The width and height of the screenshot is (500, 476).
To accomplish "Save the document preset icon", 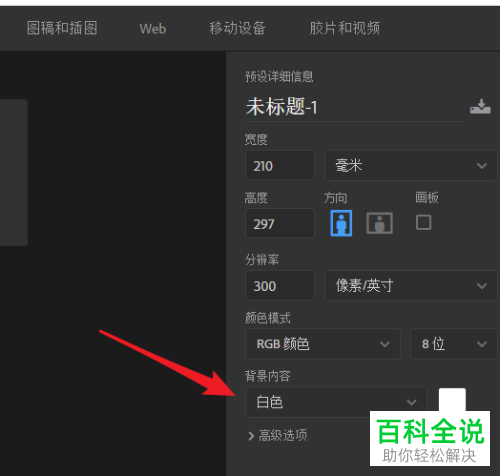I will click(480, 107).
